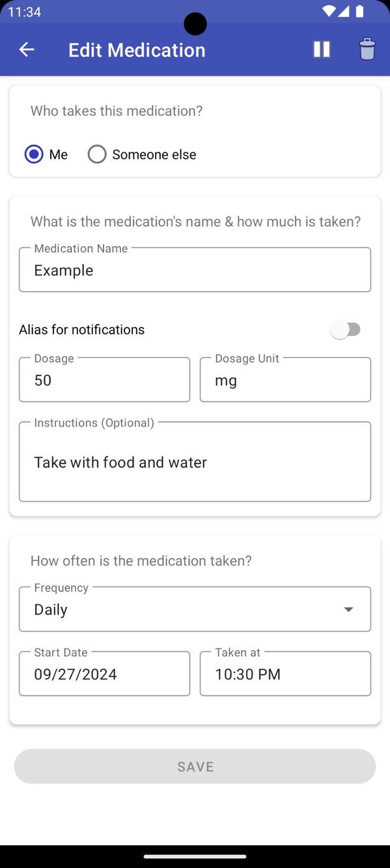Tap the Wi-Fi status icon
390x868 pixels.
click(329, 11)
